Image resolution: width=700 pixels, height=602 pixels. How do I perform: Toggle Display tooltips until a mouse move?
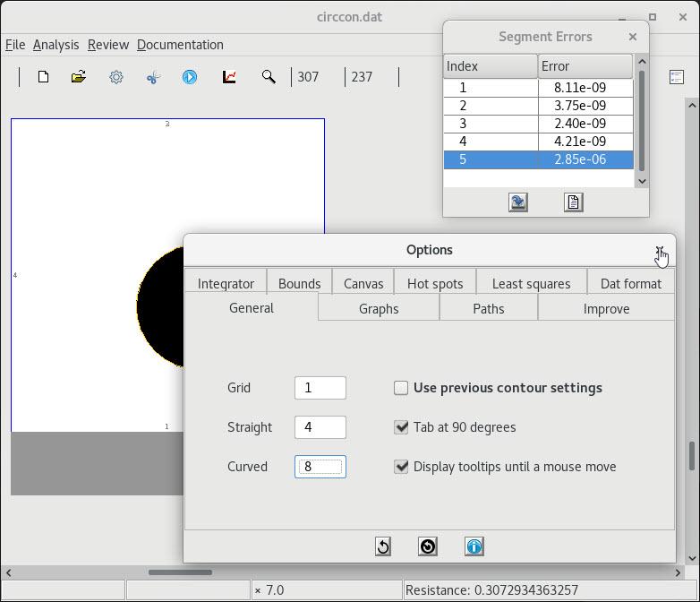coord(401,467)
